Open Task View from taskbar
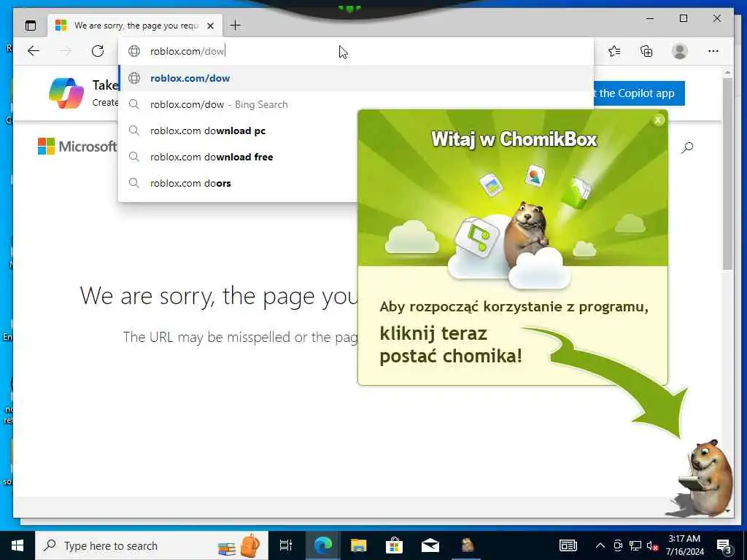747x560 pixels. click(286, 545)
